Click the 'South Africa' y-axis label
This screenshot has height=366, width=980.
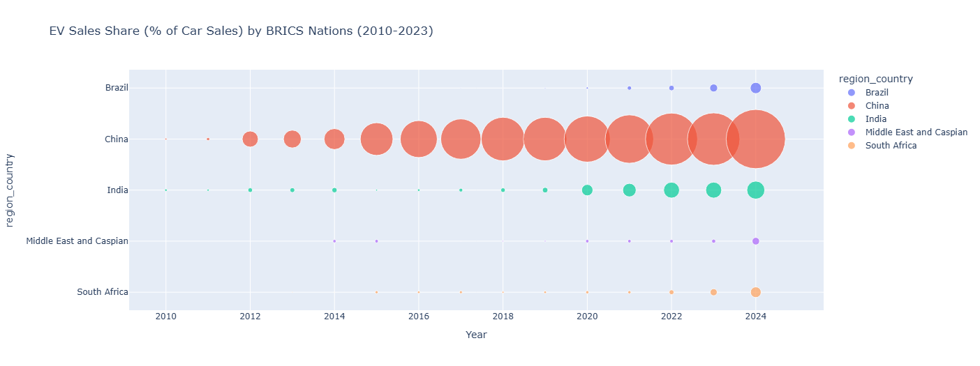click(103, 292)
